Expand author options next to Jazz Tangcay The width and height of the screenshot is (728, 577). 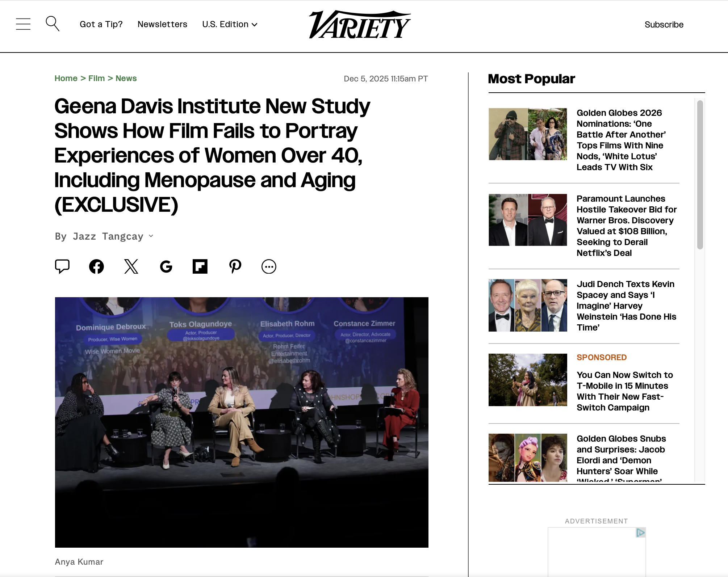151,236
